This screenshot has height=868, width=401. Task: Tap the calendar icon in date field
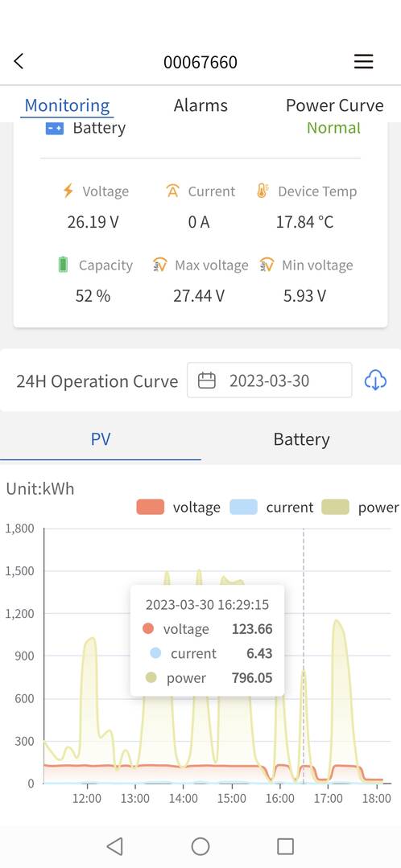(x=207, y=381)
